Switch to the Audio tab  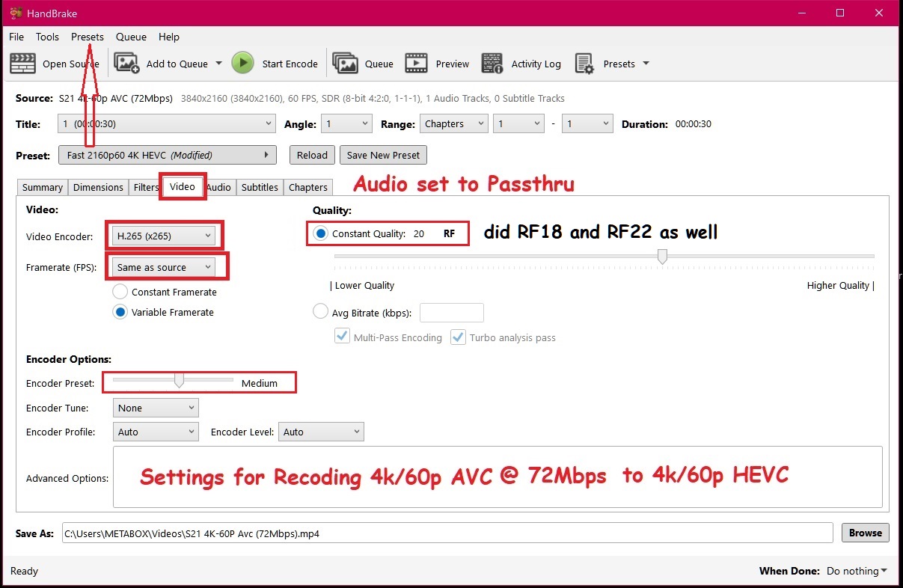point(218,187)
